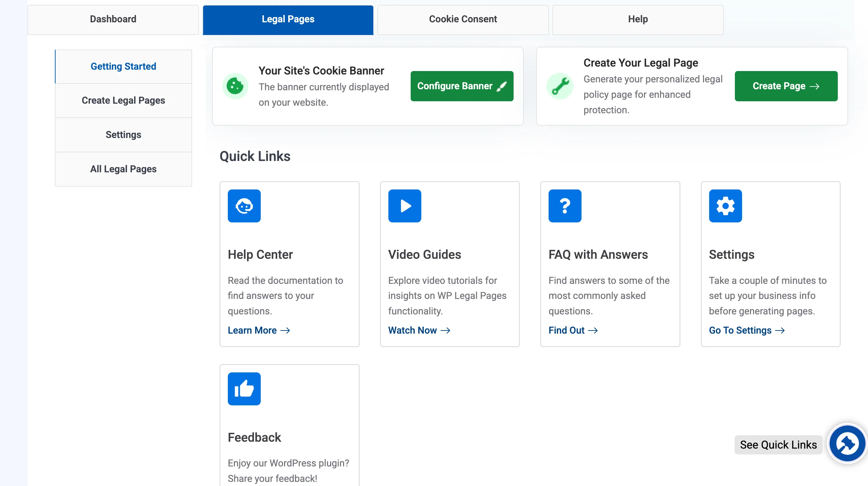Image resolution: width=868 pixels, height=486 pixels.
Task: Open Learn More under Help Center
Action: 258,330
